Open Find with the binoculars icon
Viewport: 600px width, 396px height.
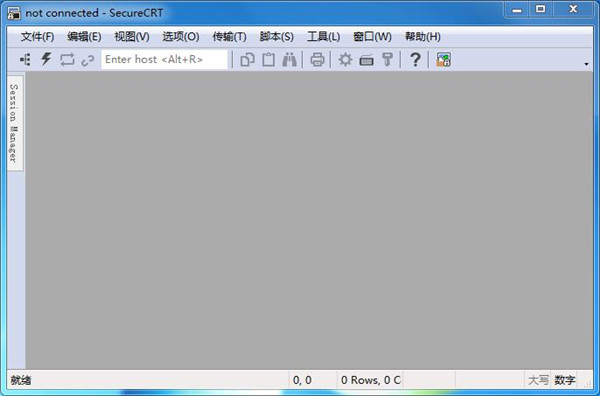tap(289, 60)
